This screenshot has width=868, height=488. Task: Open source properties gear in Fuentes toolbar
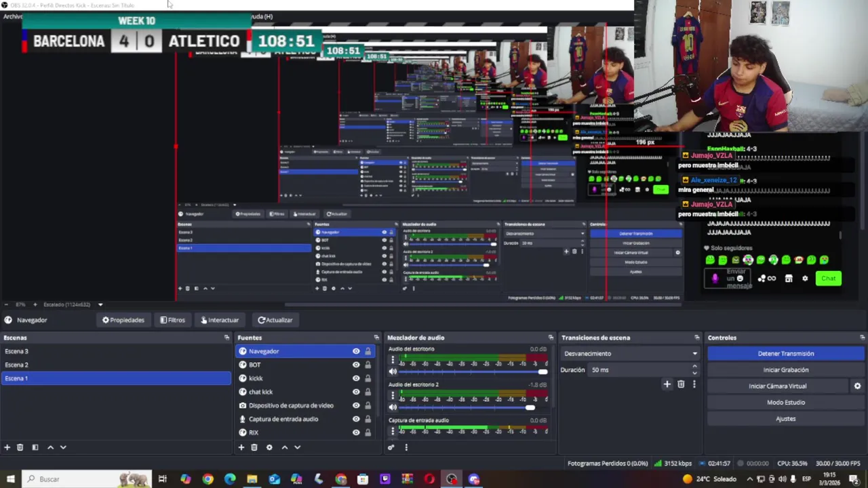coord(269,447)
